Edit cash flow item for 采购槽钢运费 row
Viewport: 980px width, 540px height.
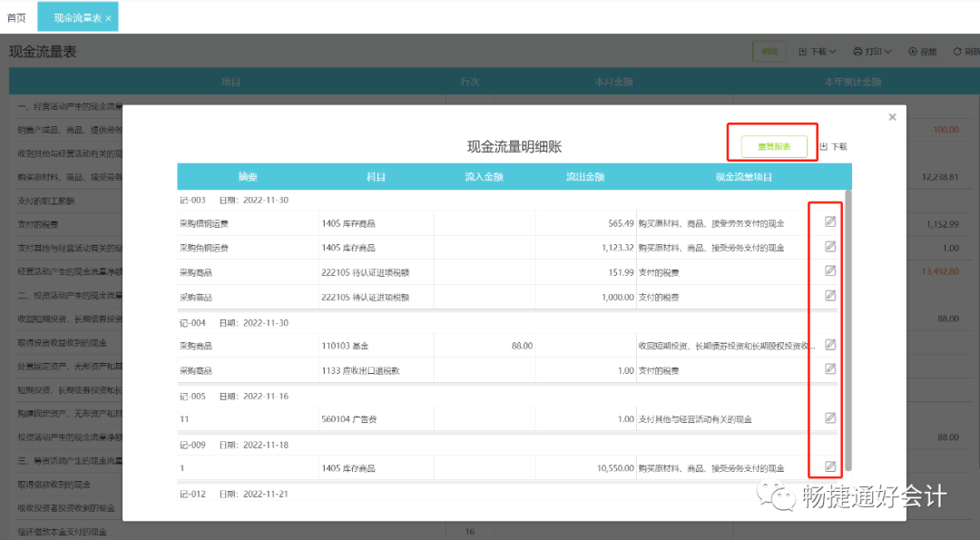(830, 221)
